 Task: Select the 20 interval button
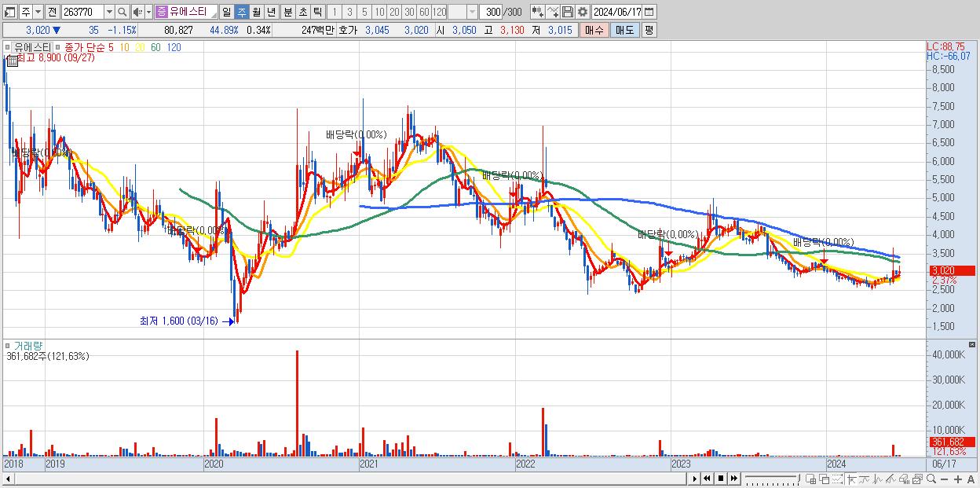coord(394,12)
